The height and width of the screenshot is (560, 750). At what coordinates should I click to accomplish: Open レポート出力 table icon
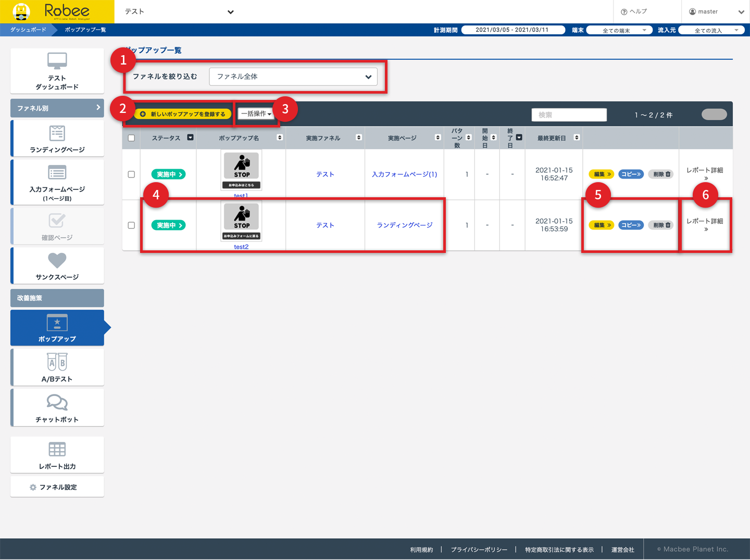(x=57, y=449)
